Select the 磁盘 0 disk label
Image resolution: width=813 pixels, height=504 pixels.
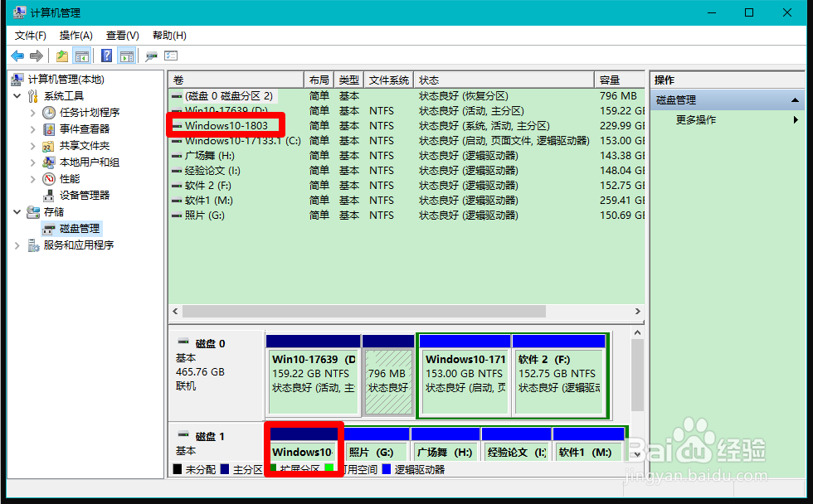point(210,343)
